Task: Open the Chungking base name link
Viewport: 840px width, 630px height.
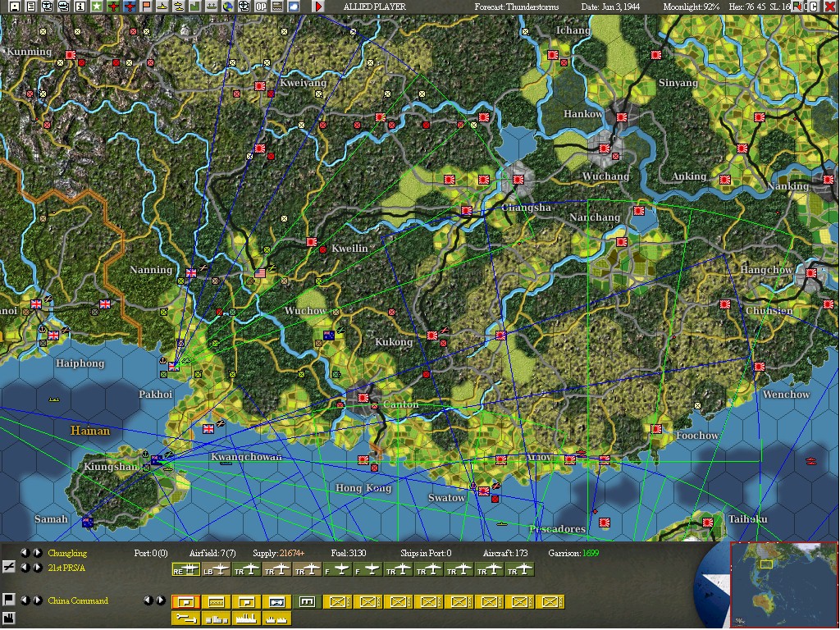Action: tap(67, 553)
